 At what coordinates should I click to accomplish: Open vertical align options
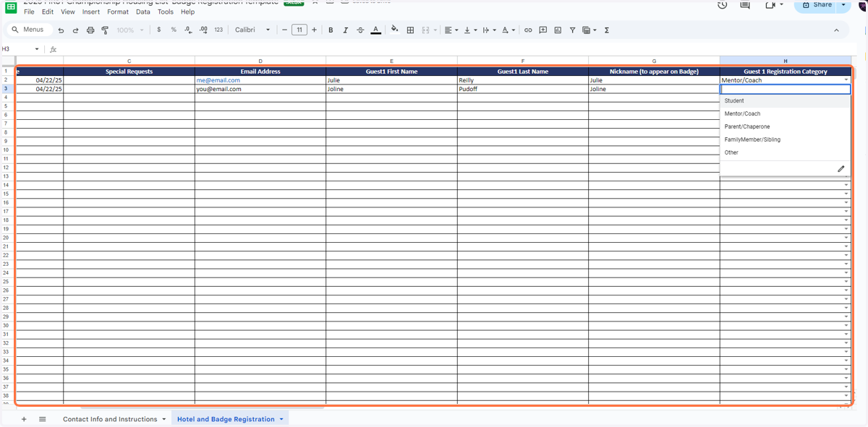[x=469, y=30]
